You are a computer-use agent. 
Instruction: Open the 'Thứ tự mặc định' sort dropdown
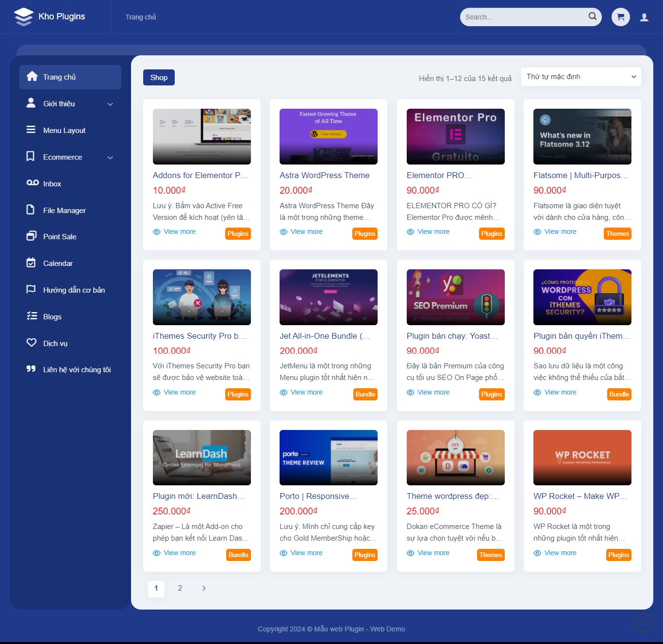coord(580,76)
